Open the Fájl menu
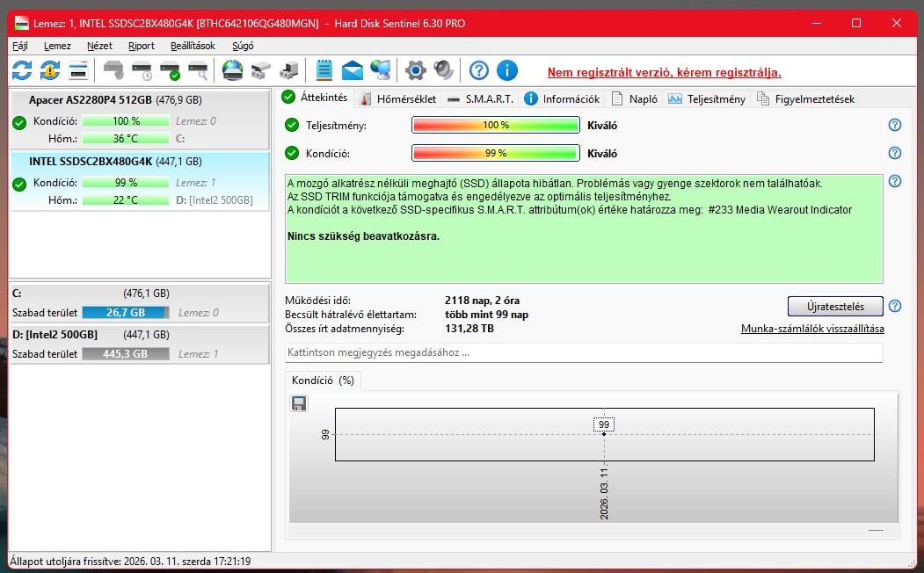 (x=20, y=46)
